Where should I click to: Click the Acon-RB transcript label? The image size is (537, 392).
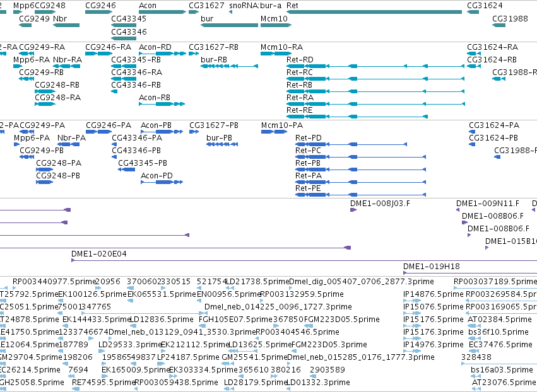155,98
